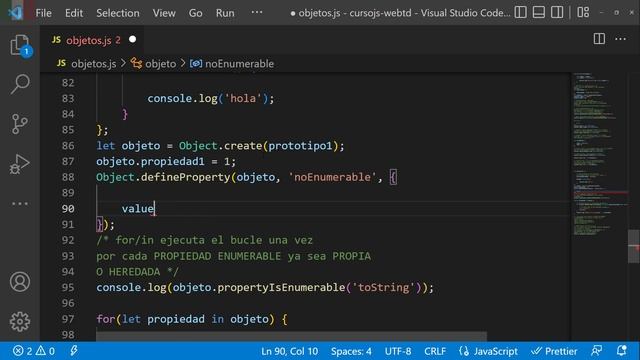This screenshot has height=360, width=640.
Task: Click the errors and warnings status indicator
Action: click(33, 351)
